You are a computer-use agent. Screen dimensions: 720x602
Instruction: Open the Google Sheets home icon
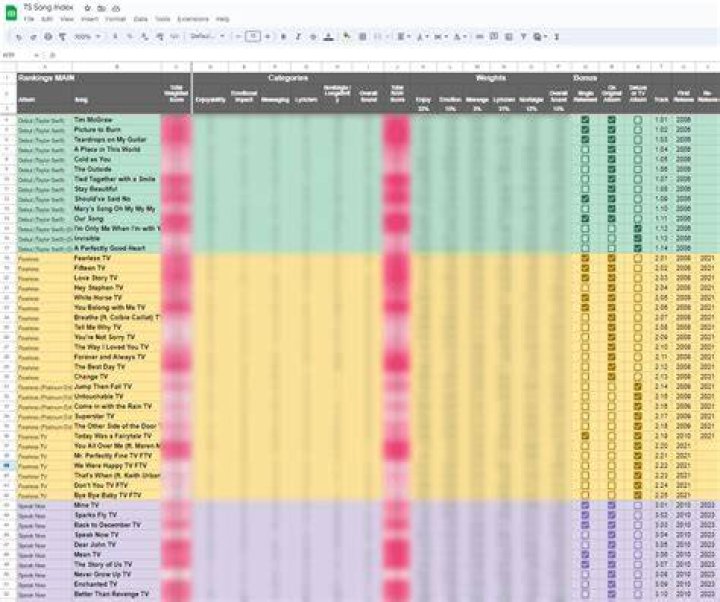[11, 13]
